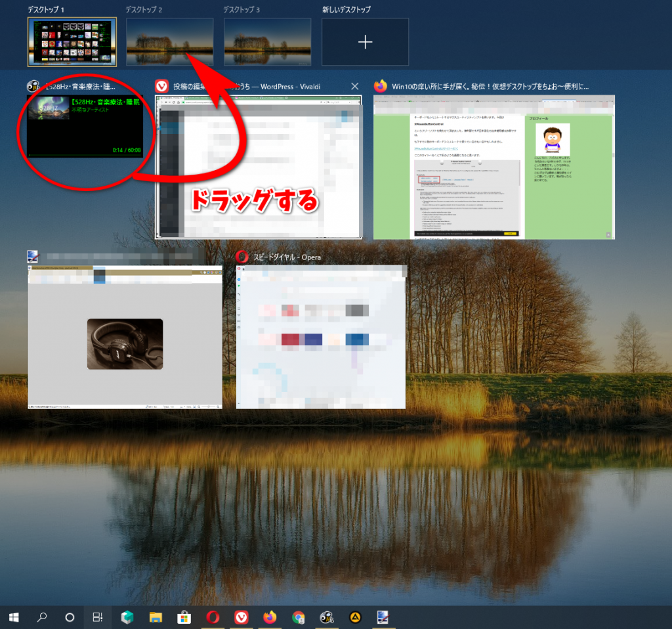Select the Opera スピードダイヤル window thumbnail
Viewport: 672px width, 629px height.
[x=320, y=336]
